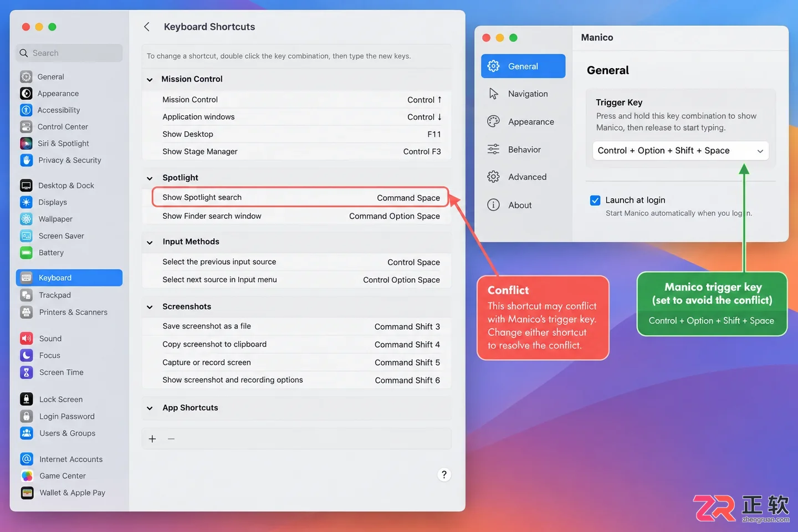The height and width of the screenshot is (532, 798).
Task: Click the System Settings Search field
Action: [69, 53]
